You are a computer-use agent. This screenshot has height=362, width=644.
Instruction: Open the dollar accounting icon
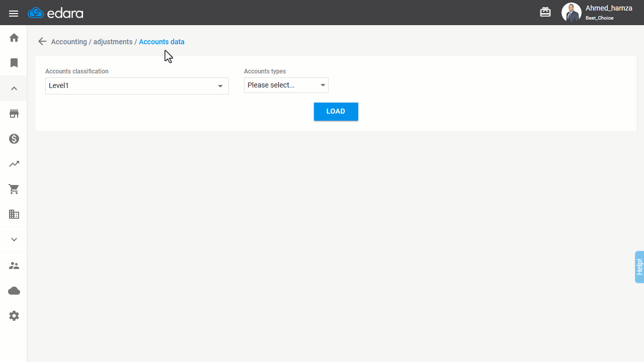[x=14, y=139]
